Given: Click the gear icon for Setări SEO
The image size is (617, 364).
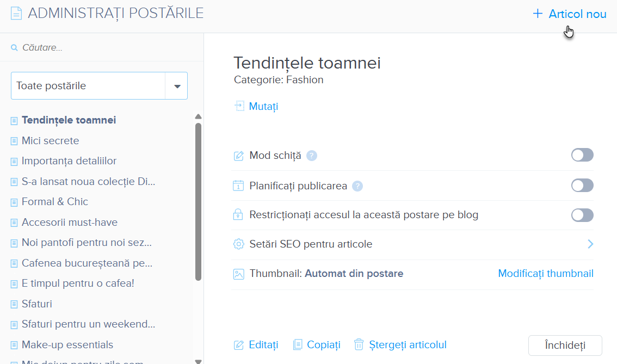Looking at the screenshot, I should (x=238, y=244).
